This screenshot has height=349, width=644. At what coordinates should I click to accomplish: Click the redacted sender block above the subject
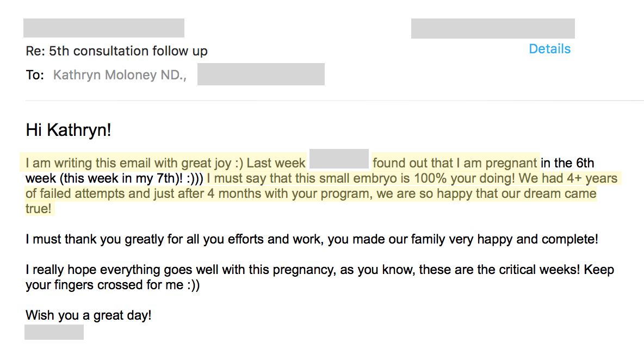[x=104, y=28]
